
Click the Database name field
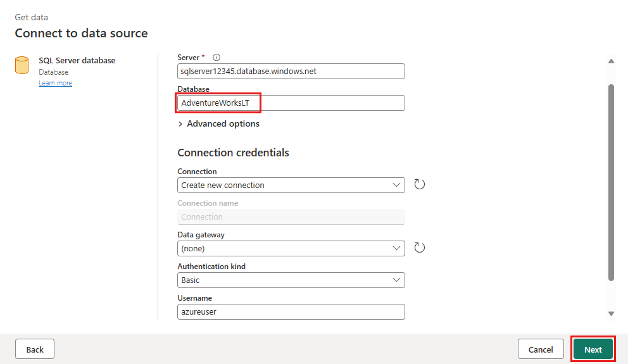pos(291,103)
